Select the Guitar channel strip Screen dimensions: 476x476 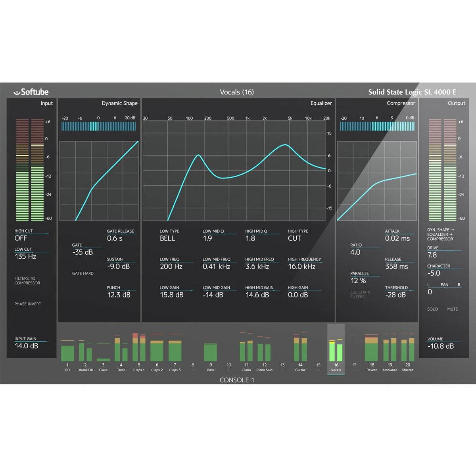coord(300,351)
